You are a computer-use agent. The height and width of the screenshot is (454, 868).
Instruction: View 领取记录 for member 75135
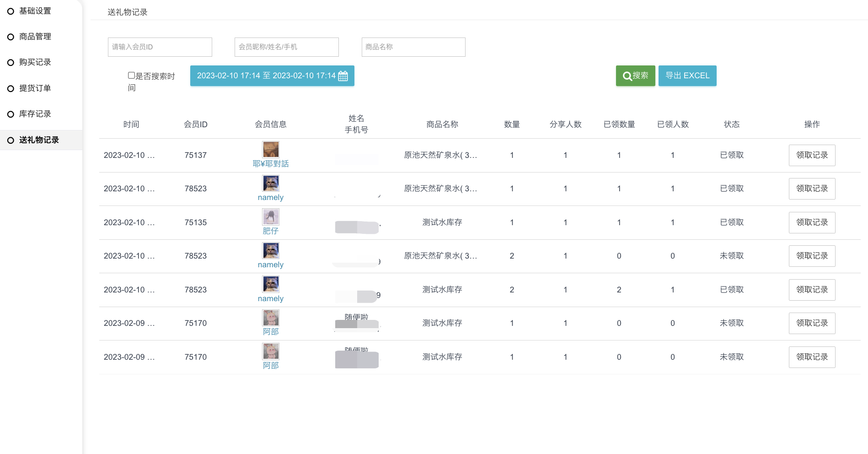click(812, 222)
